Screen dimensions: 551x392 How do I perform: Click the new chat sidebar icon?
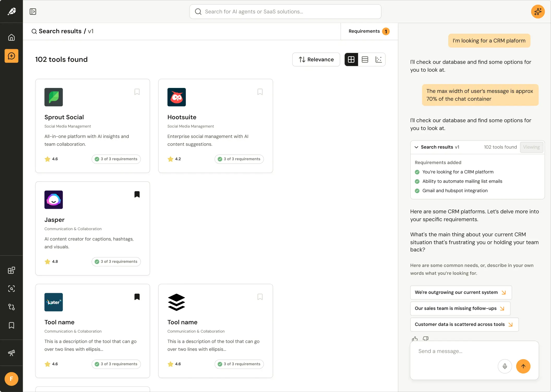(x=11, y=56)
